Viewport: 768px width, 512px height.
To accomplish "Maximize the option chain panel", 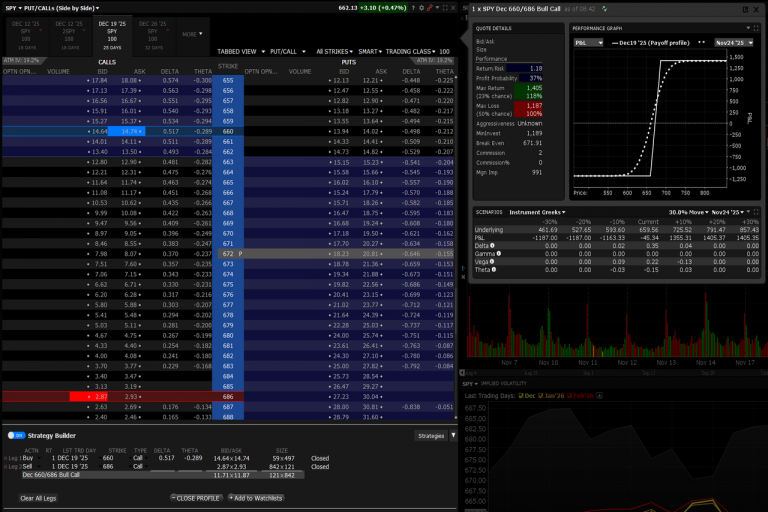I will [x=445, y=8].
